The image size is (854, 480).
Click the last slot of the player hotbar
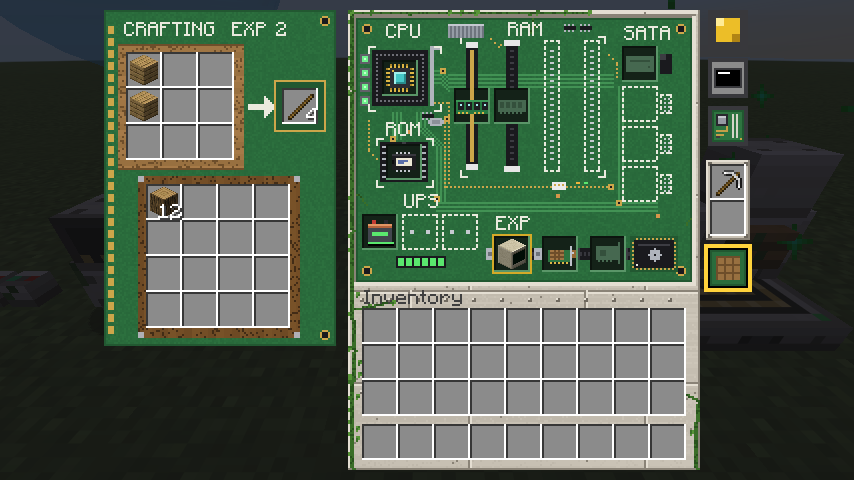point(667,441)
